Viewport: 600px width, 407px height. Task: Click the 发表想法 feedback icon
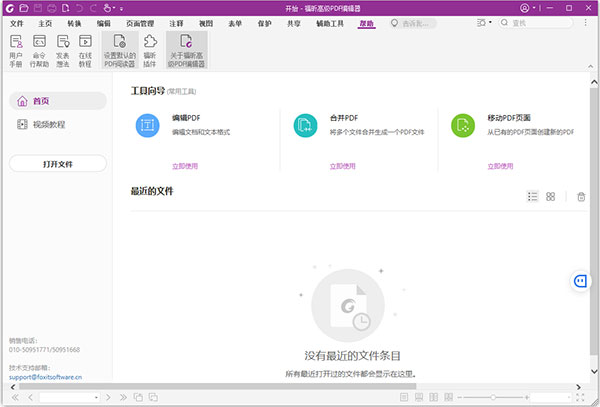[x=63, y=50]
